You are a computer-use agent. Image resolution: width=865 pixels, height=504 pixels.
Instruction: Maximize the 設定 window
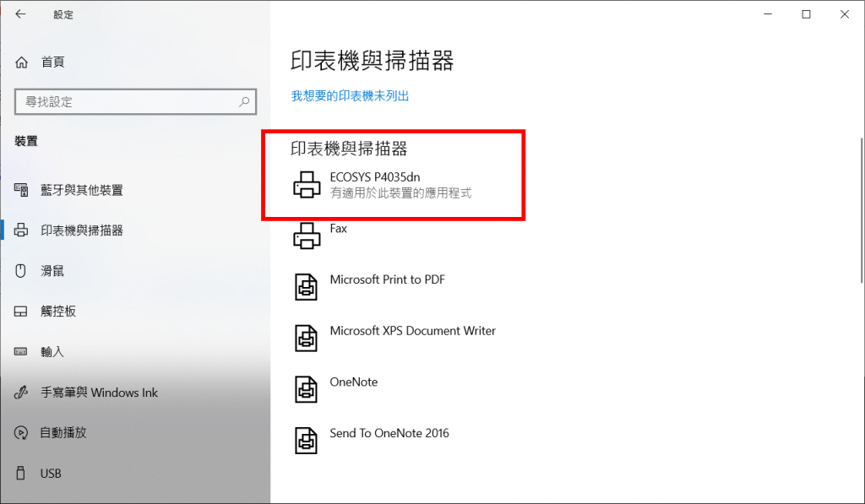(806, 14)
